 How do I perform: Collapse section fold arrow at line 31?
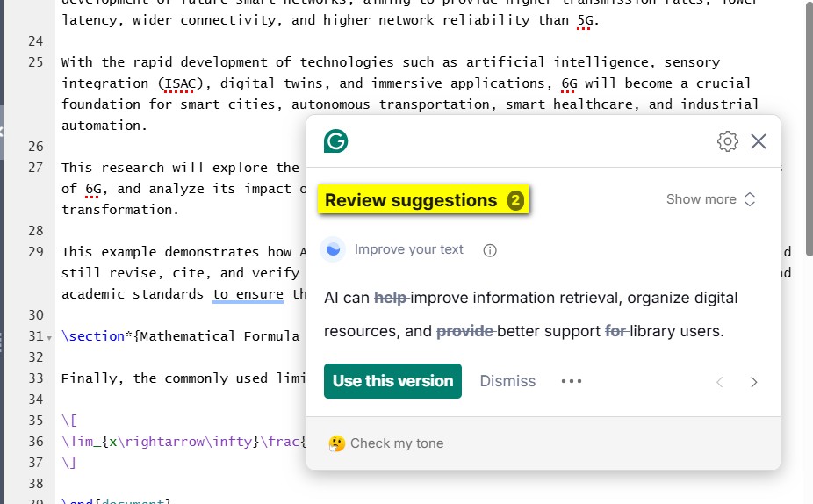click(49, 338)
